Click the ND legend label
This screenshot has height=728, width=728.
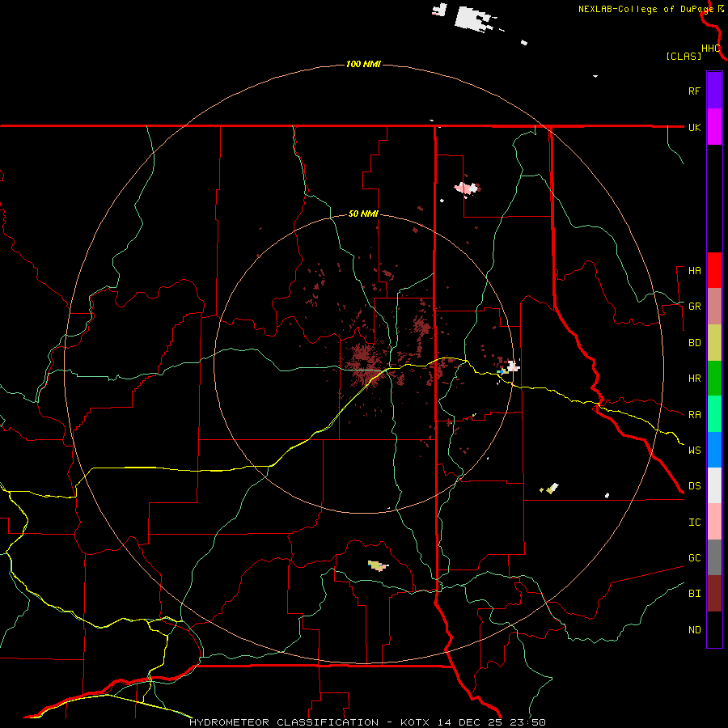tap(694, 629)
